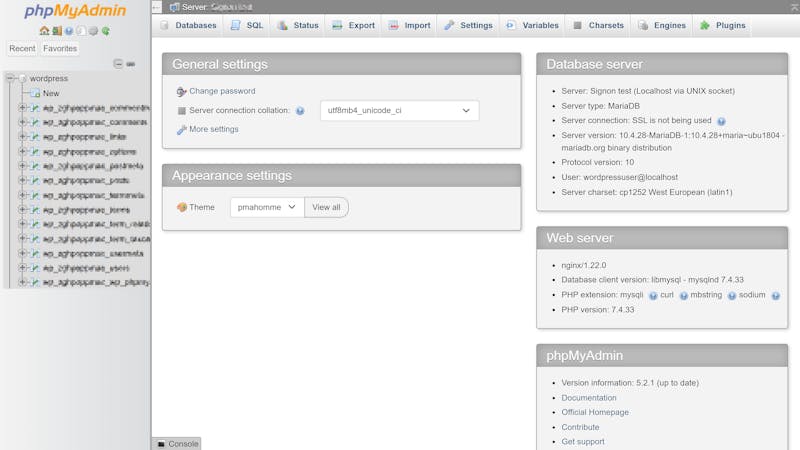Open the postmeta table in the tree

click(x=93, y=166)
